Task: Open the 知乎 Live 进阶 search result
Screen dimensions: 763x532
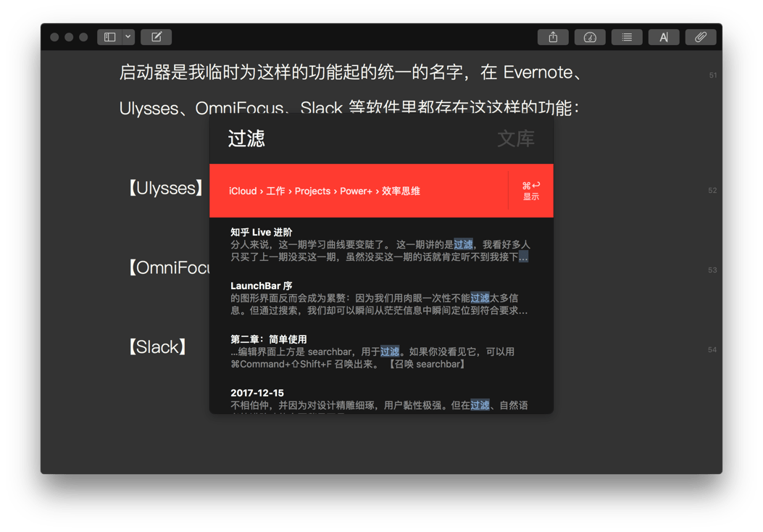Action: point(379,245)
